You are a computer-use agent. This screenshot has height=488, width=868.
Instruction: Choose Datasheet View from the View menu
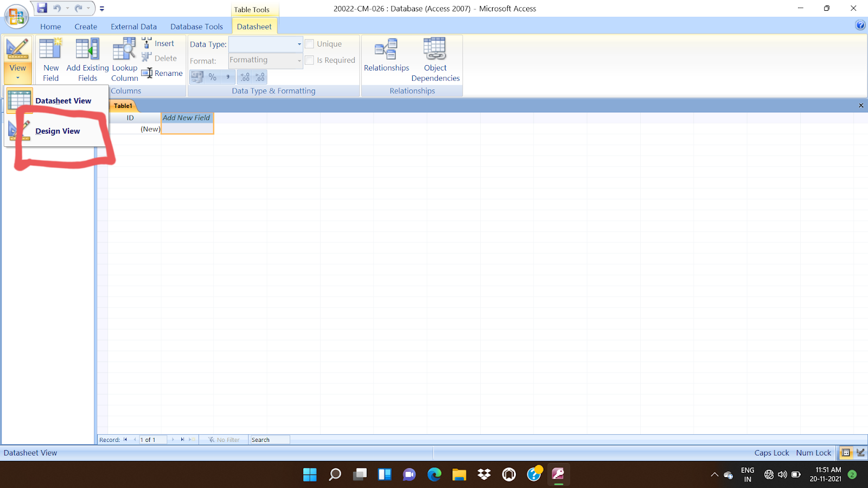pyautogui.click(x=56, y=100)
